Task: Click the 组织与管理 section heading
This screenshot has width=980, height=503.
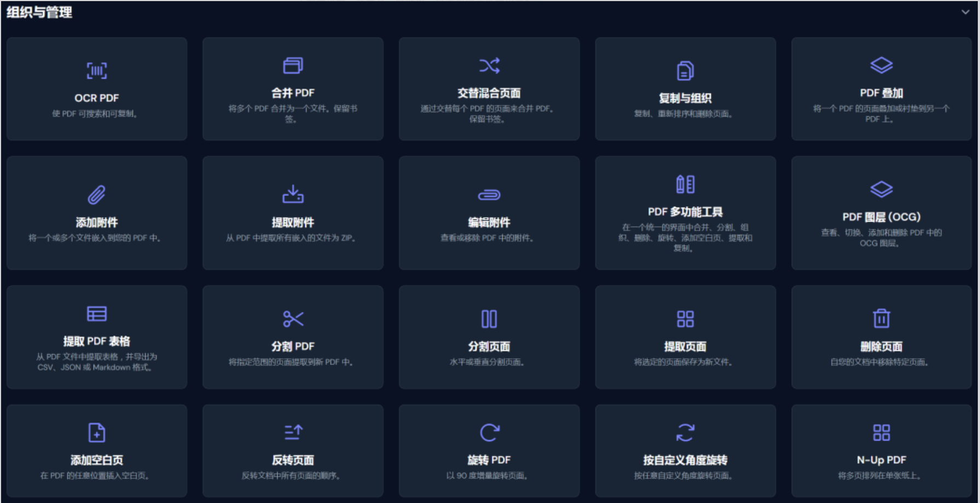Action: point(39,12)
